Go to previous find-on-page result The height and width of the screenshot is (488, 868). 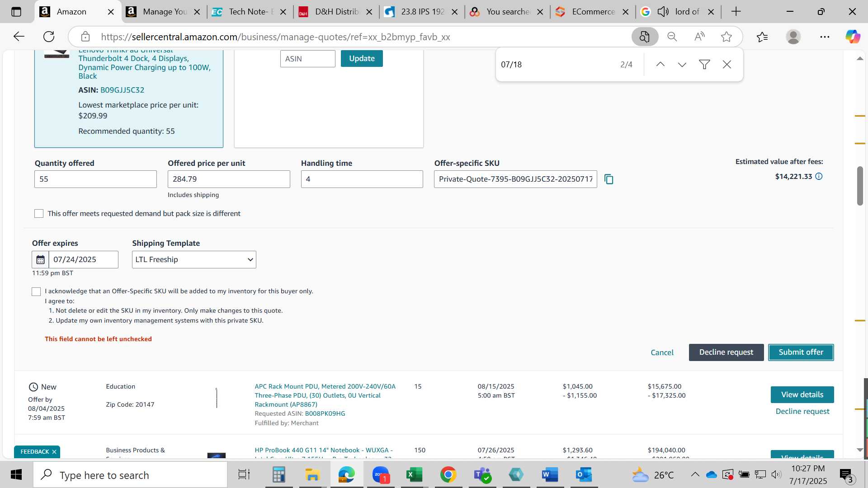[x=660, y=65]
